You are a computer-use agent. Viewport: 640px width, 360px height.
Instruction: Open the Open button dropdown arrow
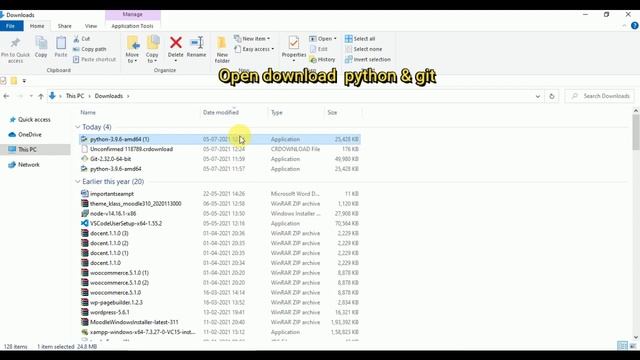(x=335, y=39)
